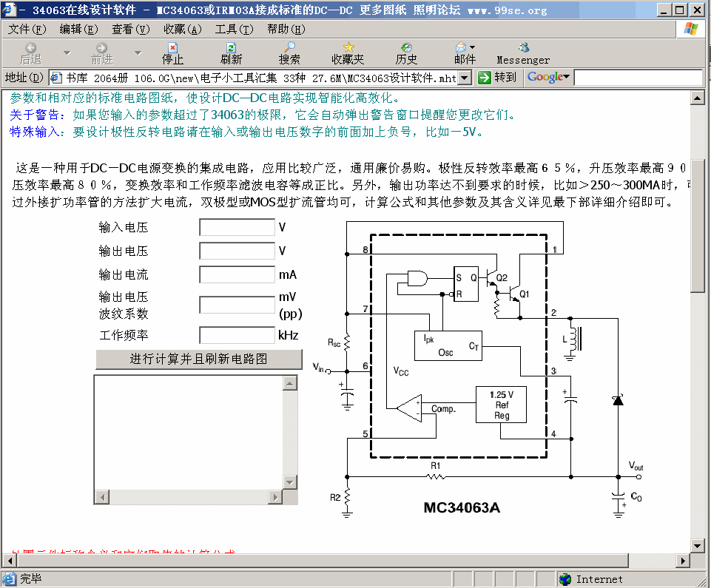Focus the 输入电压 input field
This screenshot has height=588, width=711.
pyautogui.click(x=237, y=227)
